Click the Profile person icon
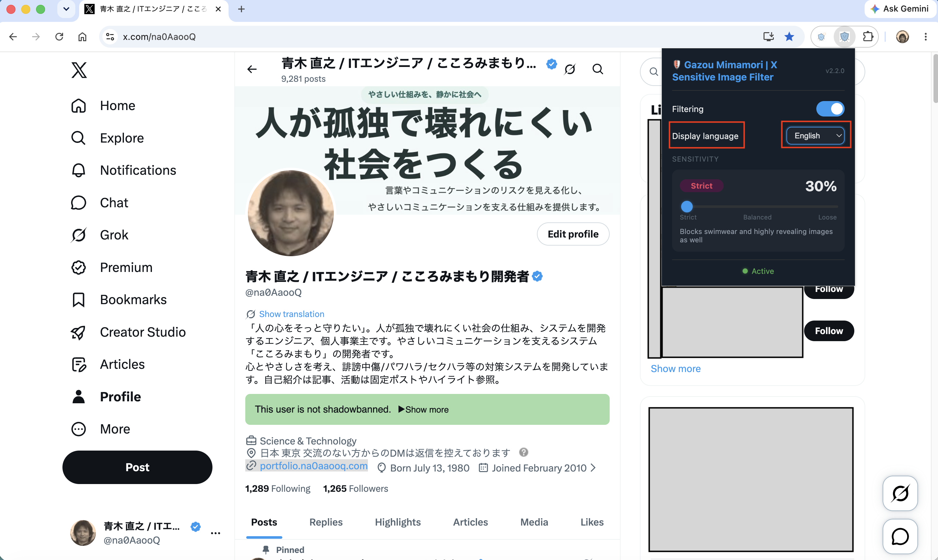938x560 pixels. coord(79,397)
